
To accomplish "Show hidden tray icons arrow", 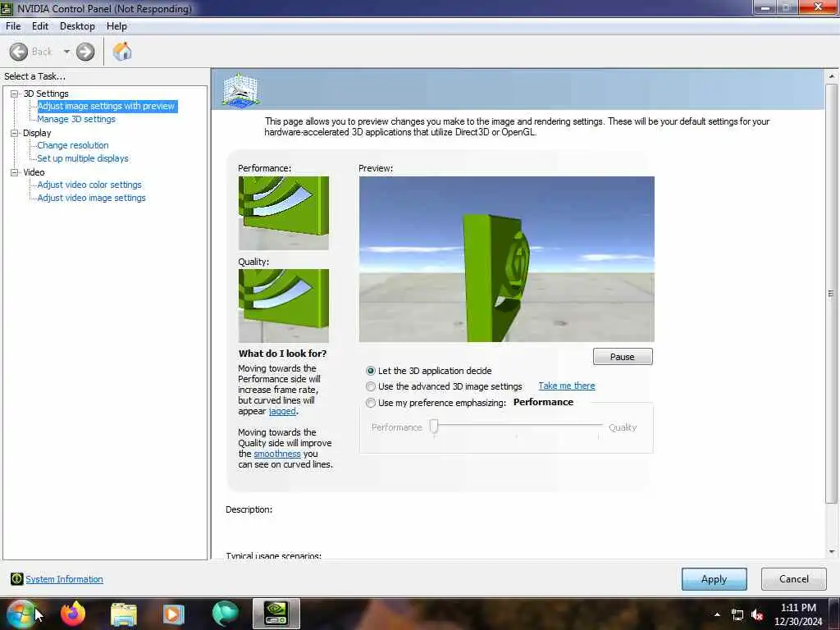I will [x=717, y=614].
